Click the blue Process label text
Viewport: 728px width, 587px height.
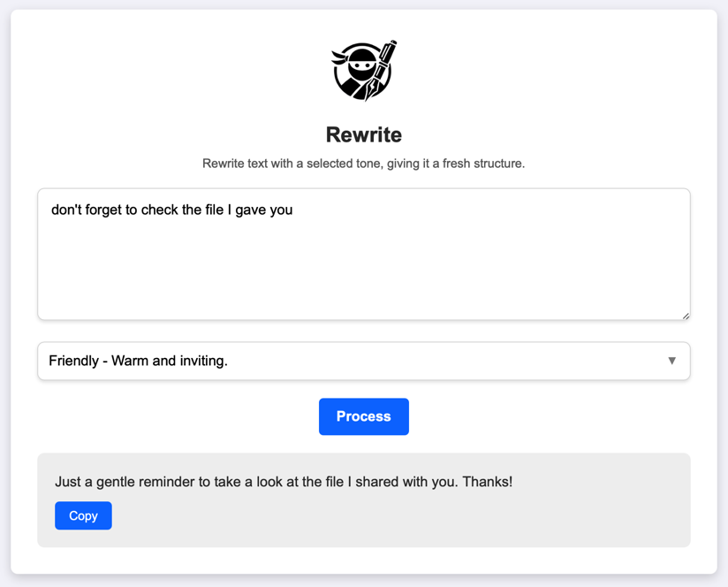[363, 416]
